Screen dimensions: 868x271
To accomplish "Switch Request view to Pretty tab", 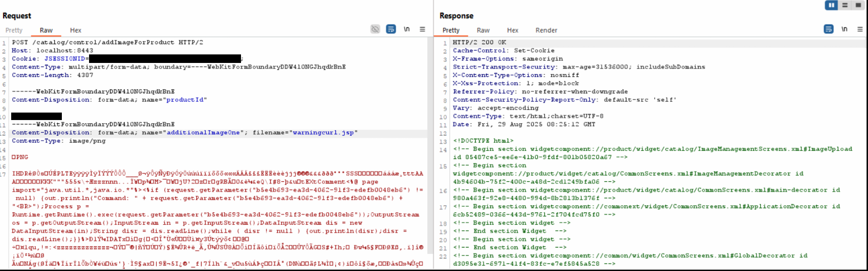I will pos(14,30).
